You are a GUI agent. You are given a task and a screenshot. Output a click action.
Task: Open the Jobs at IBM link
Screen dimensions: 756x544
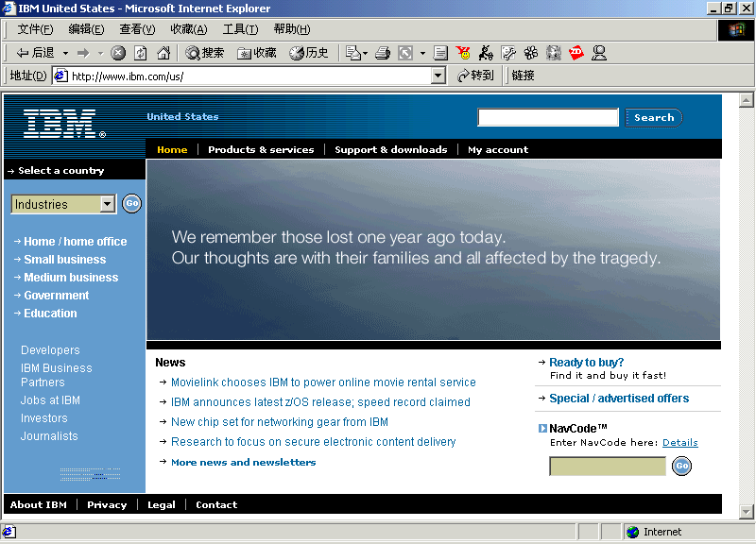coord(50,400)
